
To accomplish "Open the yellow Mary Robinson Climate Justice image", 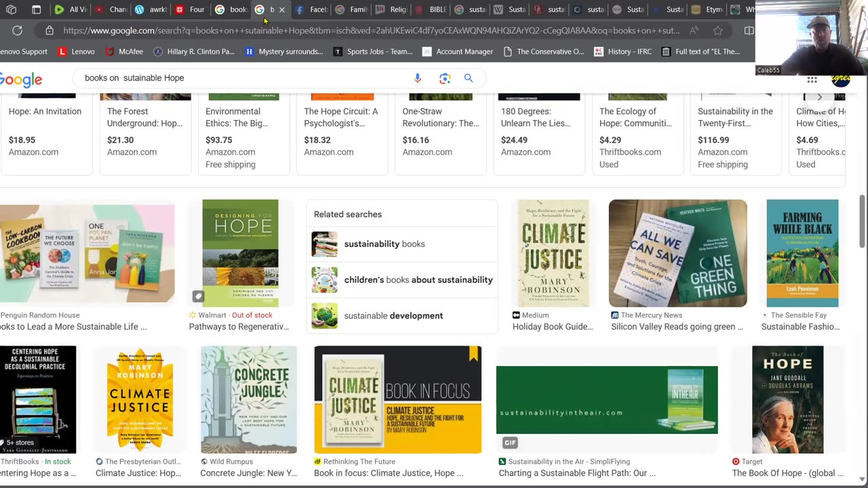I will click(x=140, y=399).
